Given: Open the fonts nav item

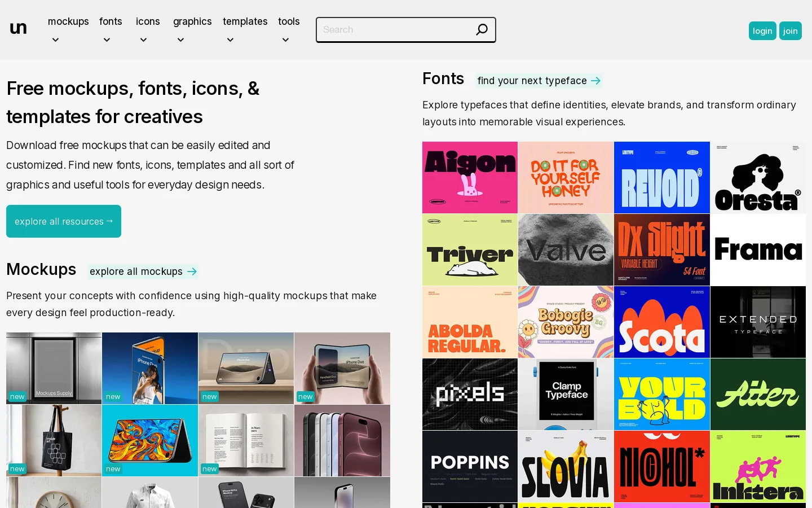Looking at the screenshot, I should [111, 21].
